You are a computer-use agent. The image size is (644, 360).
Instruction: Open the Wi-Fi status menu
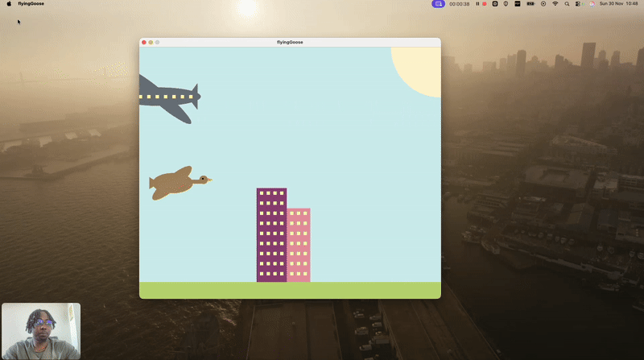tap(555, 4)
